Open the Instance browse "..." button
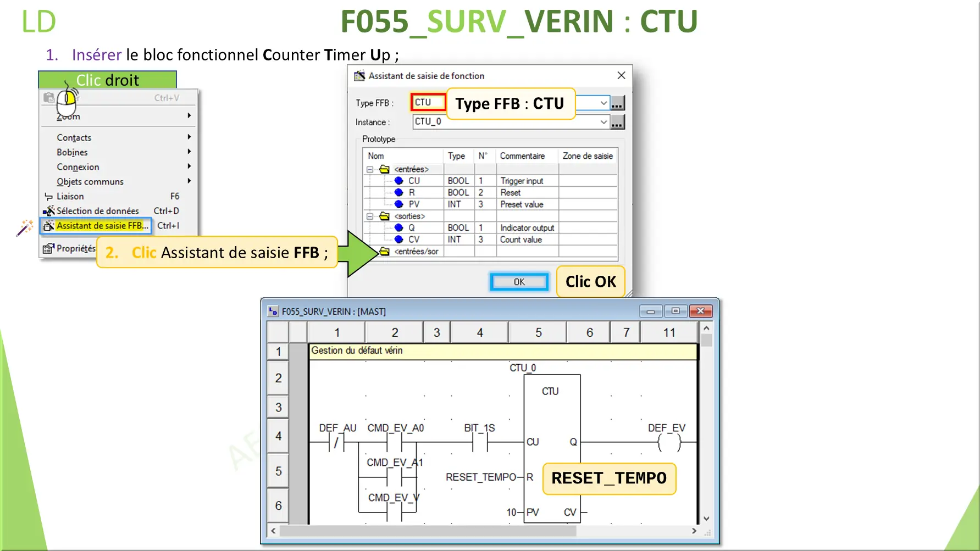 click(618, 122)
